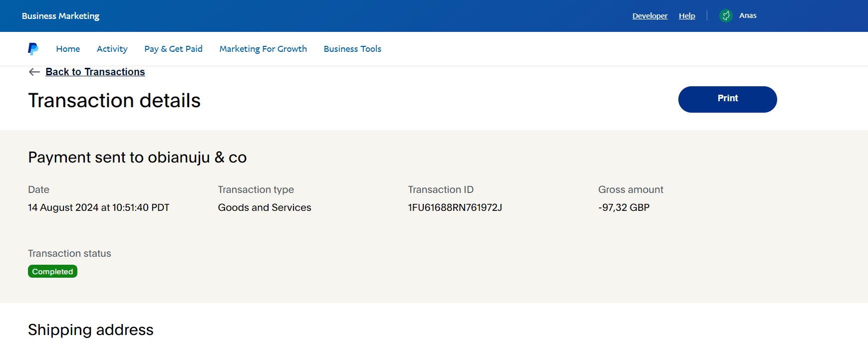
Task: Click the Developer link
Action: click(650, 16)
